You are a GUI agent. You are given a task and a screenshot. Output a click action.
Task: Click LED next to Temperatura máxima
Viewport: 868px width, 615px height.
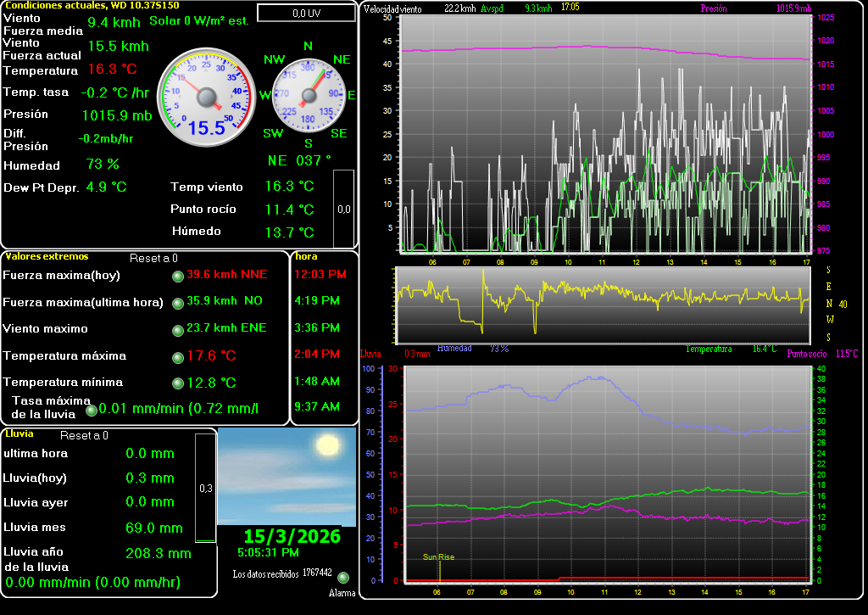[x=178, y=357]
